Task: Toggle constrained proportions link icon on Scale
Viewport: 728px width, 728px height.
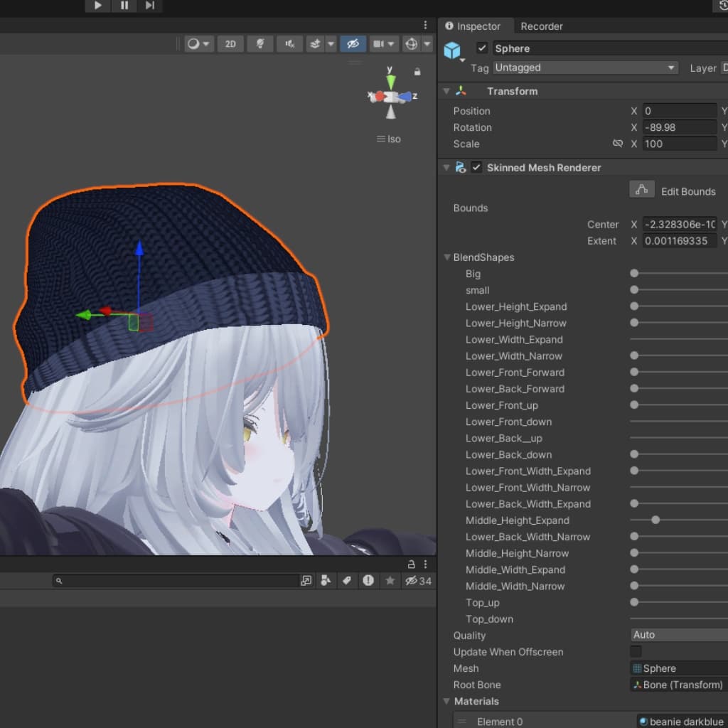Action: coord(617,144)
